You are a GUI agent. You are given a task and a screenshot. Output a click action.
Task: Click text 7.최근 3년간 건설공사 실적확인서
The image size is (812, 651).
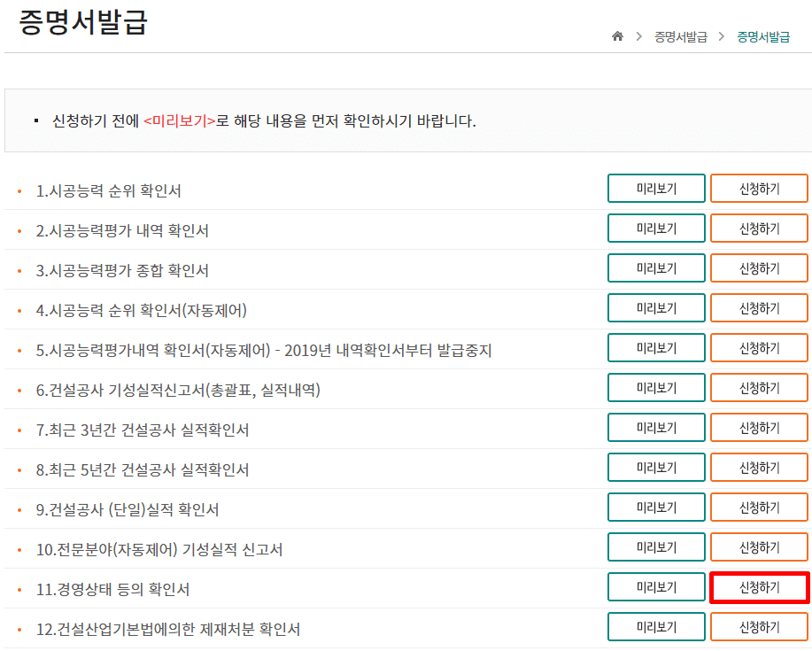(x=143, y=430)
